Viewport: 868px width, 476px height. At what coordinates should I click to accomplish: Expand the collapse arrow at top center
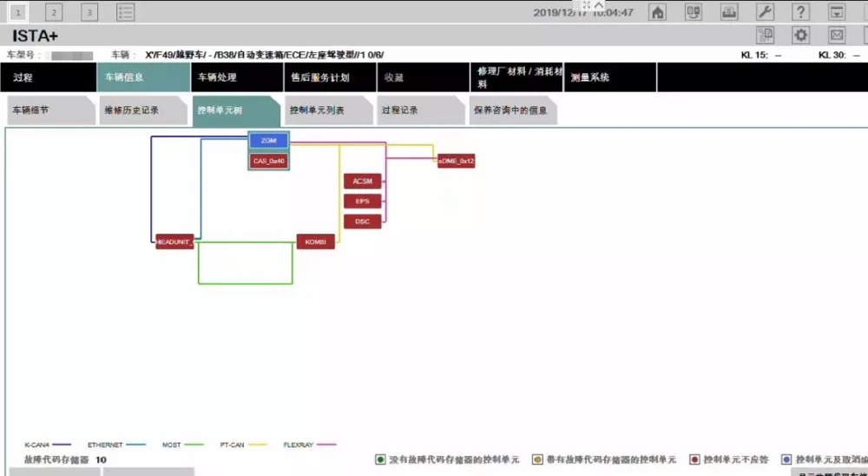pyautogui.click(x=598, y=4)
